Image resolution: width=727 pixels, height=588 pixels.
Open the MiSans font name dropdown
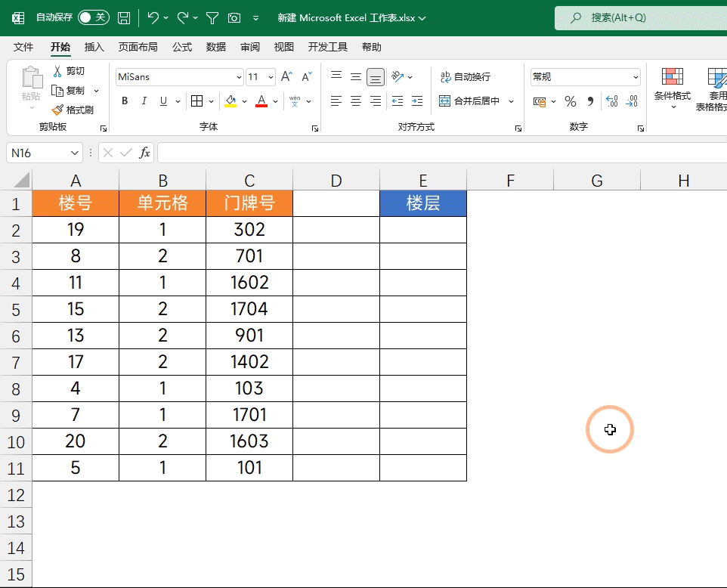click(239, 77)
